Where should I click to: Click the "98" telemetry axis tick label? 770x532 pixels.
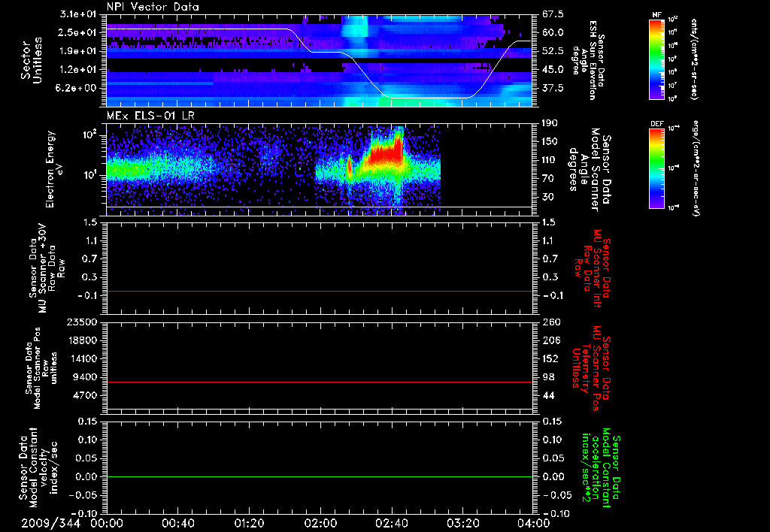[x=548, y=377]
